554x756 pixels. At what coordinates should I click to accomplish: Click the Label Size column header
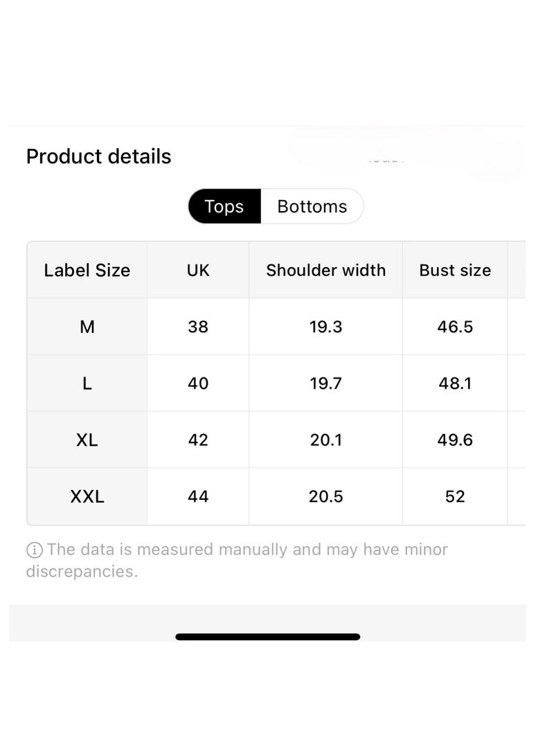(x=87, y=270)
